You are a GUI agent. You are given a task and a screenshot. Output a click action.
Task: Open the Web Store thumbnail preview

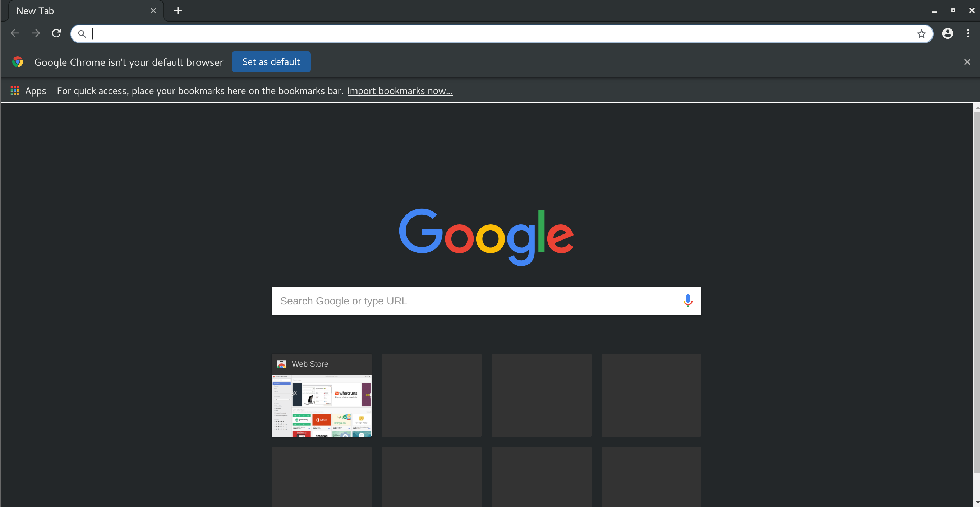coord(322,405)
